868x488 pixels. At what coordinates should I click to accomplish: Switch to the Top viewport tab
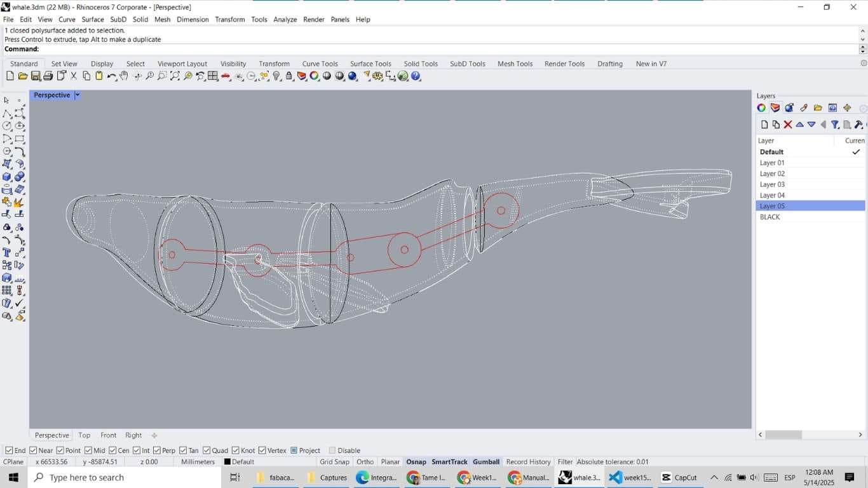85,435
